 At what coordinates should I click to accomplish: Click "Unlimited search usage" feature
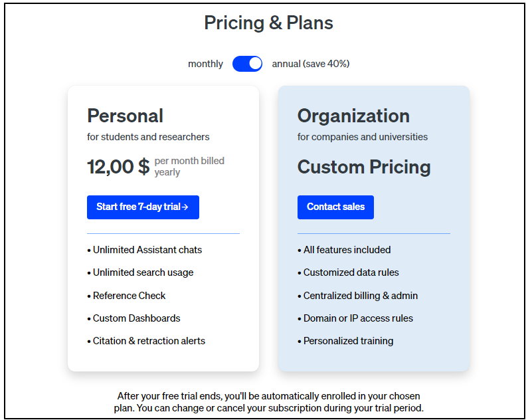click(x=143, y=272)
